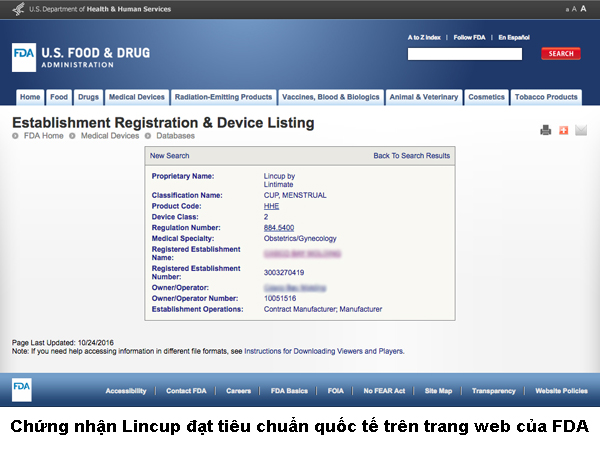Click the HHS eagle logo icon
This screenshot has height=451, width=600.
pos(18,9)
